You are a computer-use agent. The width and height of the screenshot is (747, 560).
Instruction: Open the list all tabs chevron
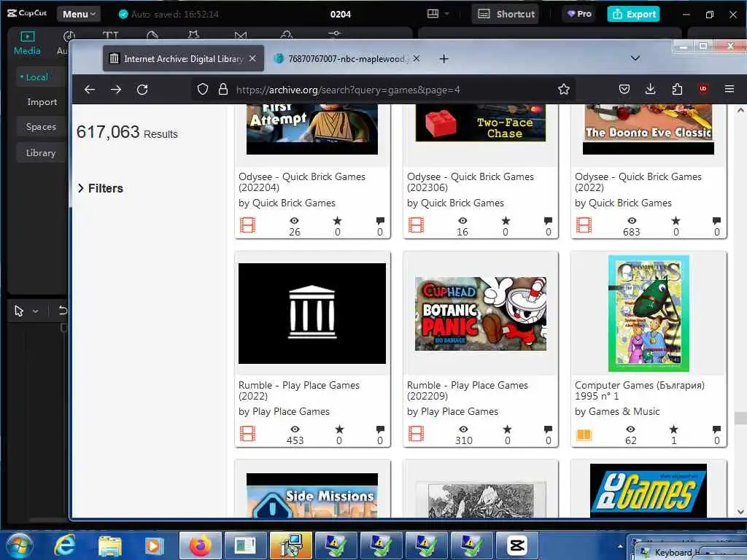tap(635, 58)
